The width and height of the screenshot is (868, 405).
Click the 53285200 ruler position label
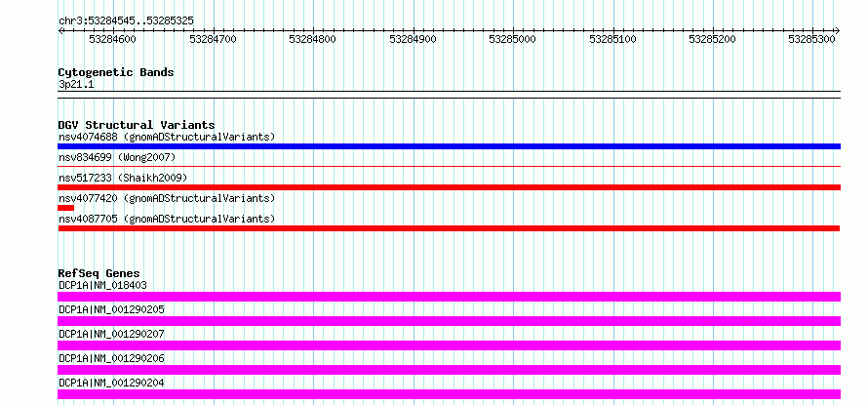pyautogui.click(x=712, y=39)
